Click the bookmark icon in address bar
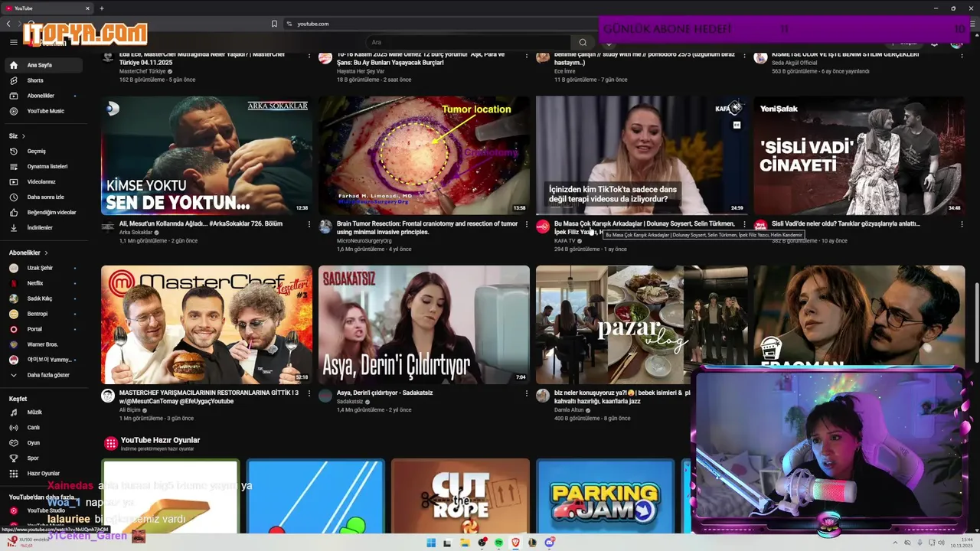The height and width of the screenshot is (551, 980). [274, 24]
